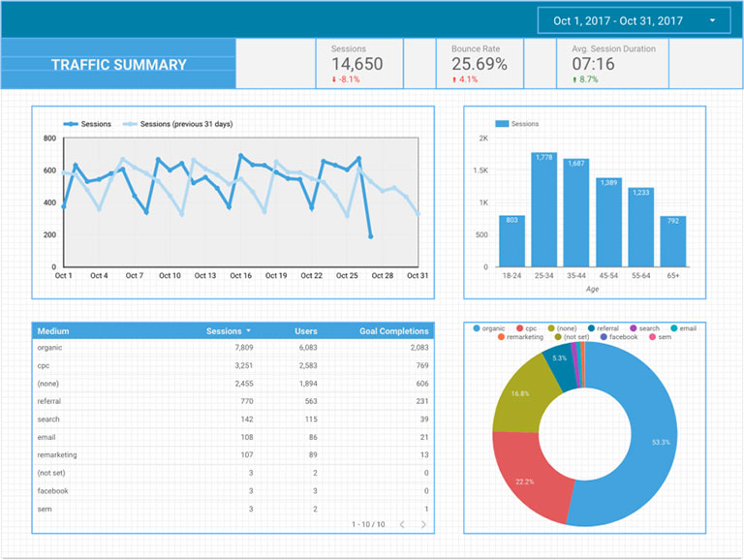Sort table by Sessions column arrow
The width and height of the screenshot is (744, 560).
coord(249,330)
